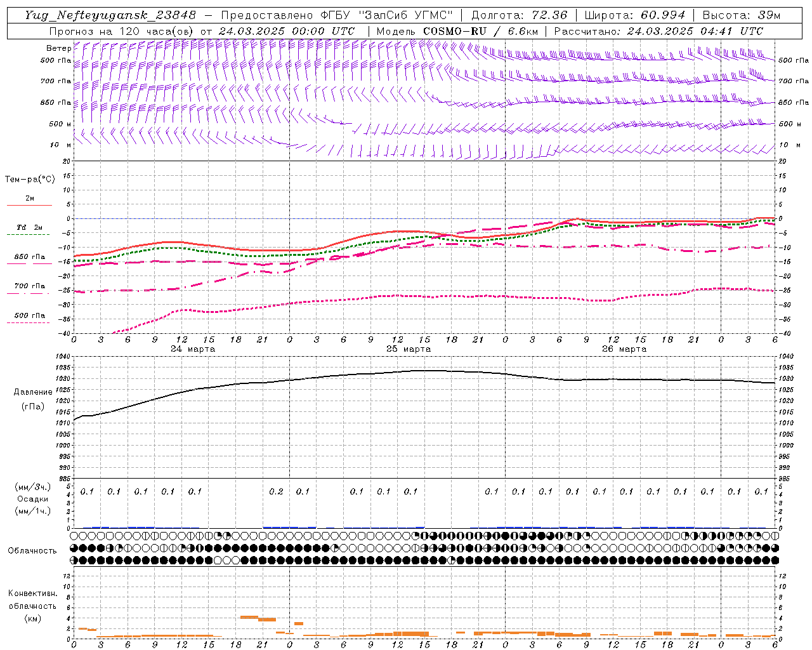
Task: Click the Конвективн. convective cloud label
Action: pyautogui.click(x=32, y=594)
